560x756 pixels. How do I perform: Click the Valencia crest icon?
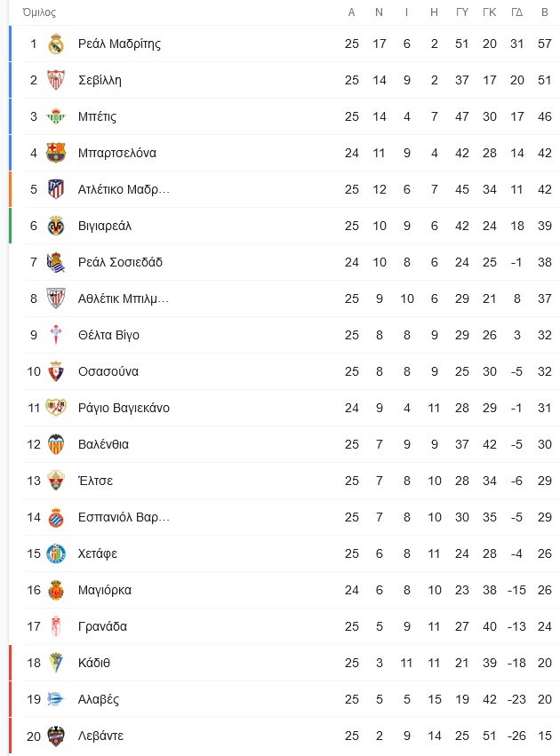coord(56,444)
